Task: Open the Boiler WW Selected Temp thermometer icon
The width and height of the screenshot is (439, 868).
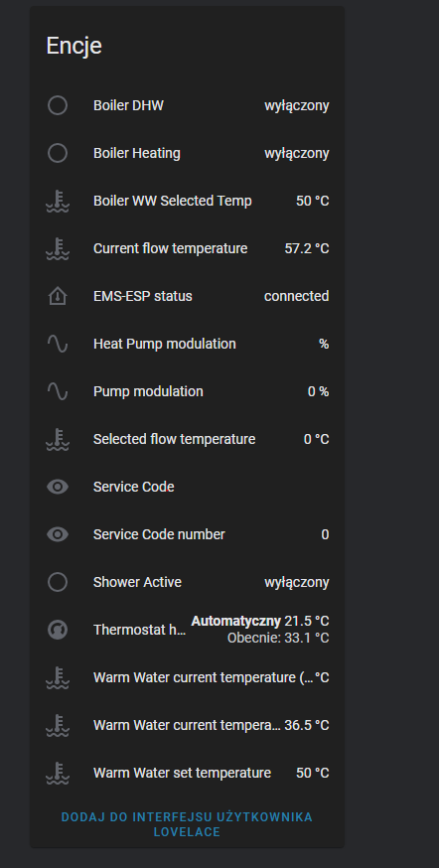Action: 58,201
